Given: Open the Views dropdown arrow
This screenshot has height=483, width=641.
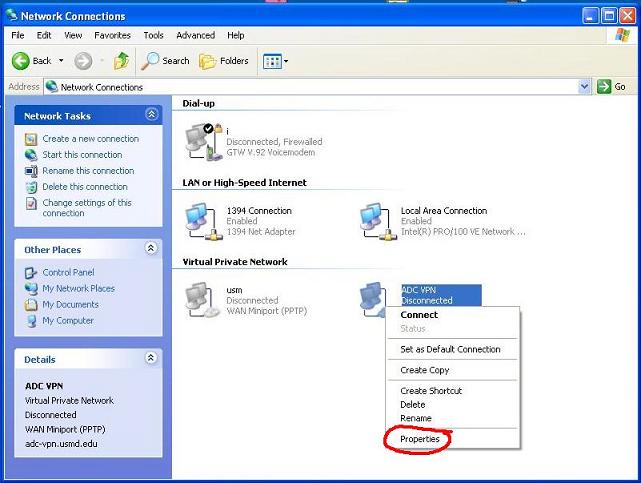Looking at the screenshot, I should 286,61.
